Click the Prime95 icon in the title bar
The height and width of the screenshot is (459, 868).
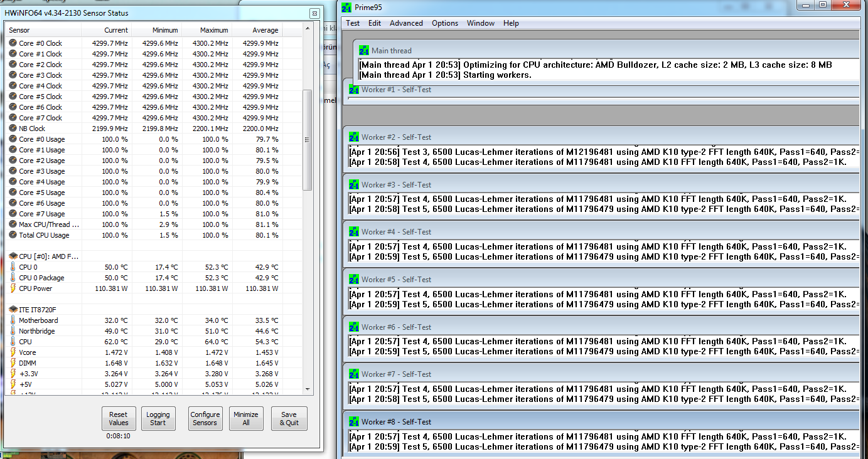click(x=346, y=7)
